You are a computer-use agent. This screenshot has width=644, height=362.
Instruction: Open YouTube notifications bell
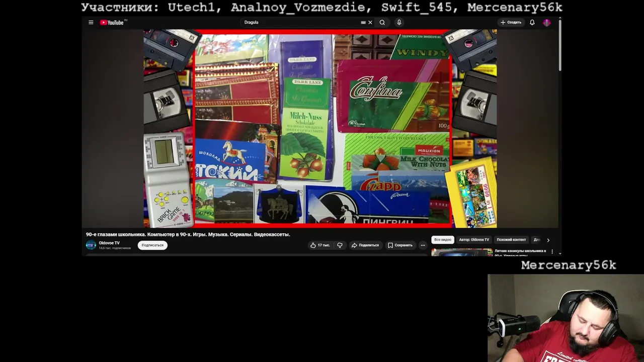532,23
